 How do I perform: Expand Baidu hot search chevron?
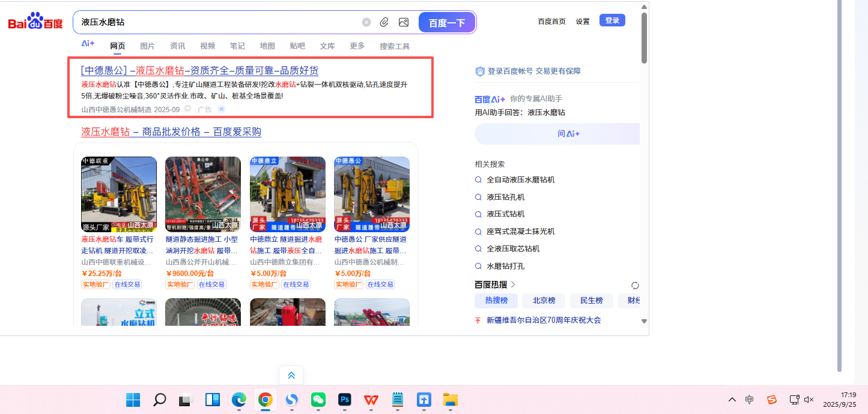pos(513,284)
